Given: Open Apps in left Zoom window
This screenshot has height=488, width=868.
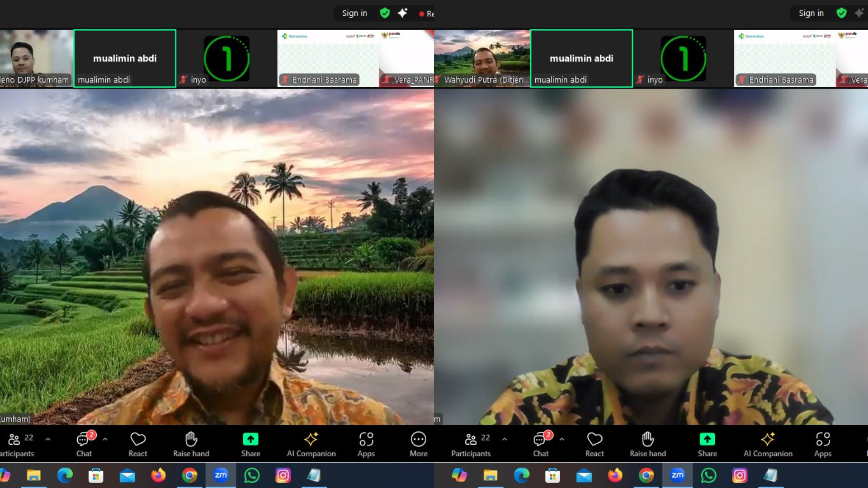Looking at the screenshot, I should (366, 445).
